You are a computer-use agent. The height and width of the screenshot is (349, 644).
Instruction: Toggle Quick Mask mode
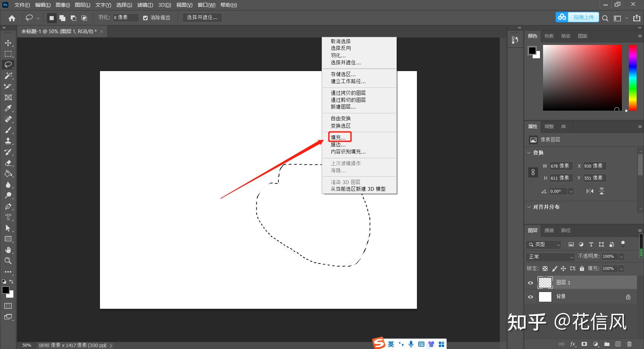[8, 306]
